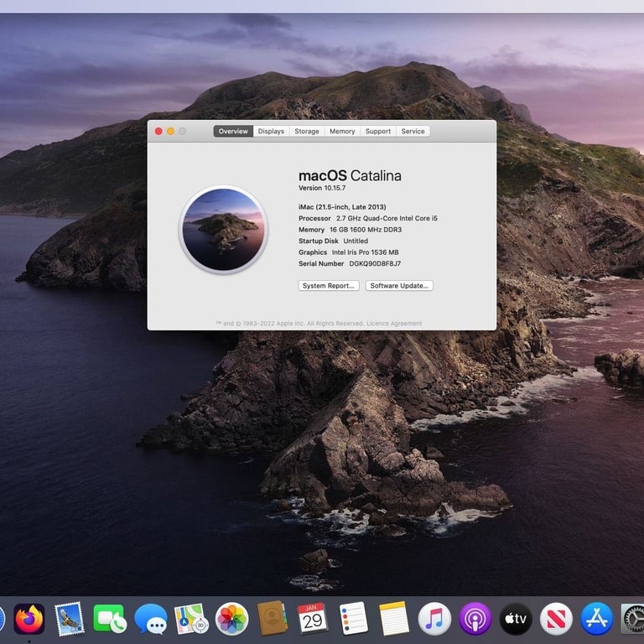The image size is (644, 644).
Task: Launch the Mail app in Dock
Action: [x=70, y=619]
